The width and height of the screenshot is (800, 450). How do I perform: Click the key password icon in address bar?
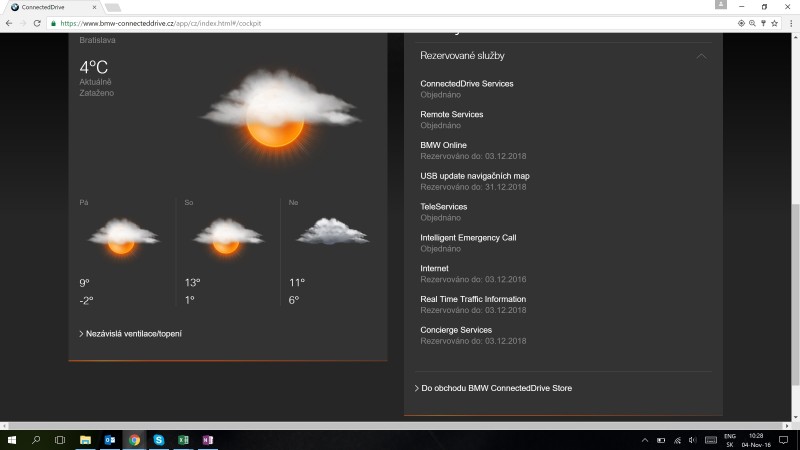tap(763, 23)
